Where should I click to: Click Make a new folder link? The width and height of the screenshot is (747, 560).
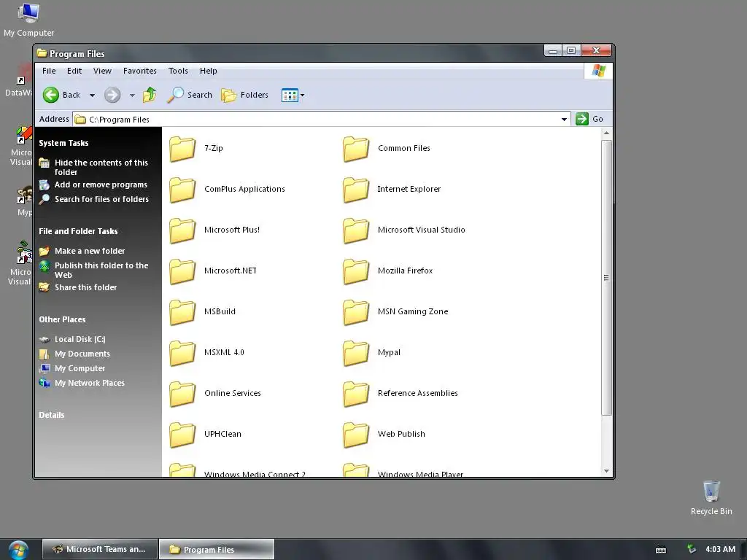click(90, 251)
